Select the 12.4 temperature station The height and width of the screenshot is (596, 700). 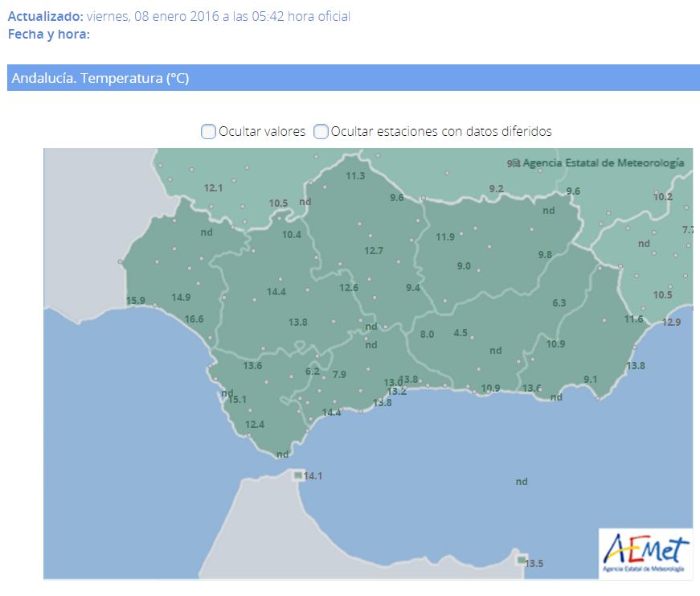(x=255, y=425)
